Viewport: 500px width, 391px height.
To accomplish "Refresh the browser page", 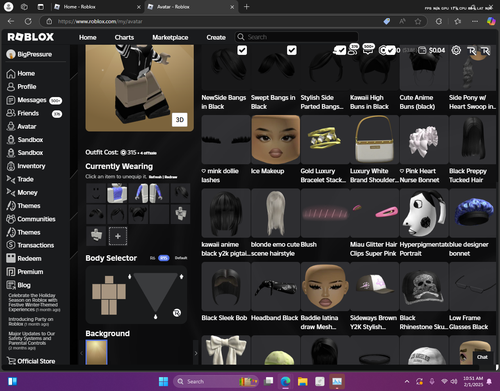I will [28, 21].
